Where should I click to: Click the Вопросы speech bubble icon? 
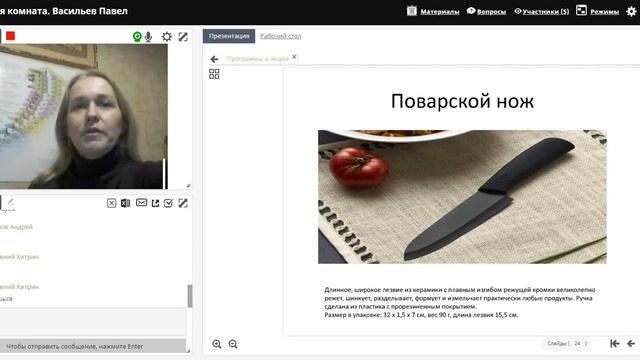pos(471,11)
